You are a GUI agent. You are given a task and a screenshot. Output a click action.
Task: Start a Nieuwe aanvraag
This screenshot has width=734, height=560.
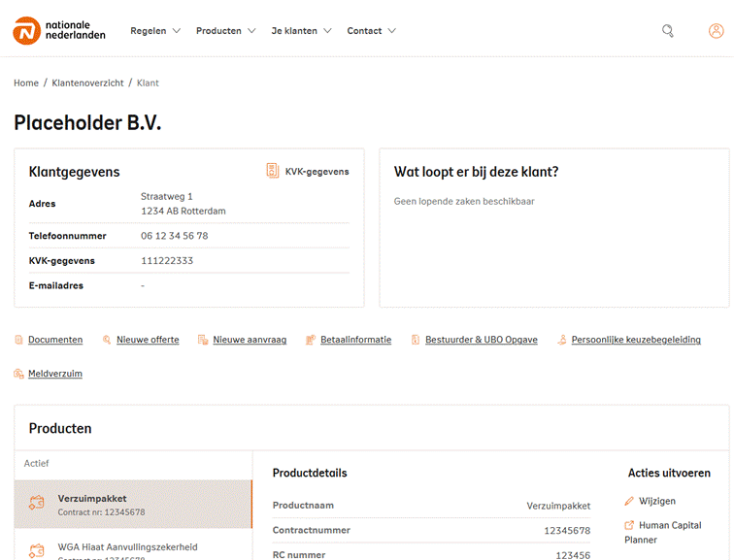click(250, 340)
